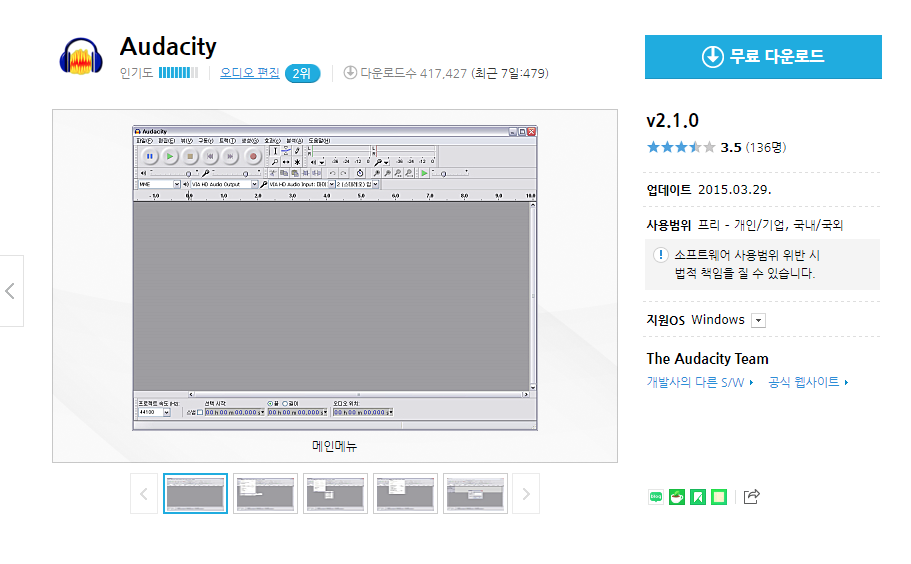Click the green memo share icon

click(x=719, y=497)
